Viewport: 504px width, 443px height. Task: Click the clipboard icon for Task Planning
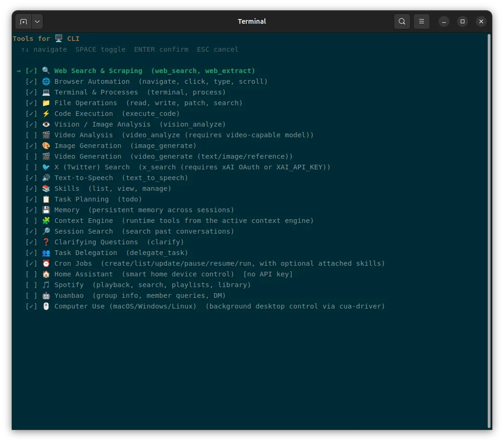[46, 199]
